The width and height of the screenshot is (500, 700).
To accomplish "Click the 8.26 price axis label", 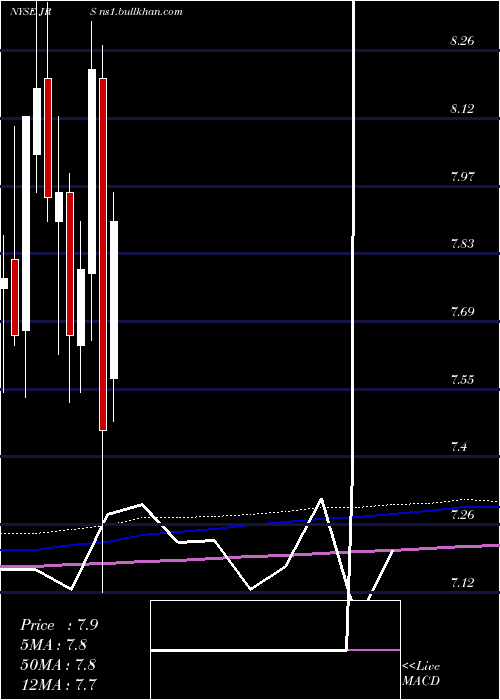I will click(x=462, y=41).
